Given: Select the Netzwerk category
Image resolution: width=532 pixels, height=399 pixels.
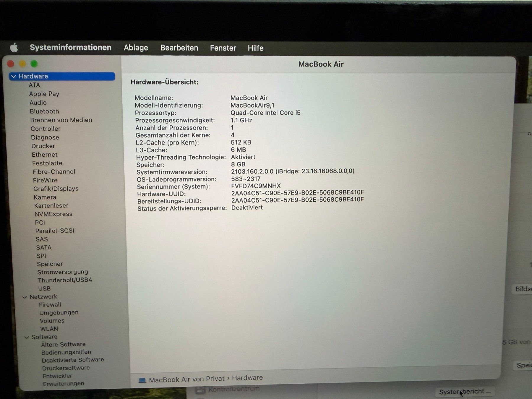Looking at the screenshot, I should coord(43,297).
